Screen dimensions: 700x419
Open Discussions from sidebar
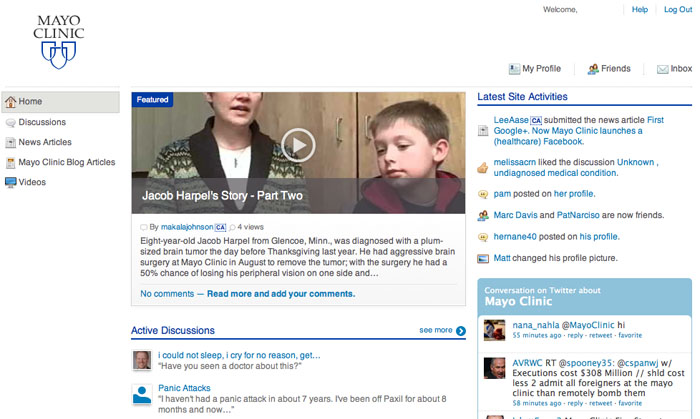coord(42,122)
